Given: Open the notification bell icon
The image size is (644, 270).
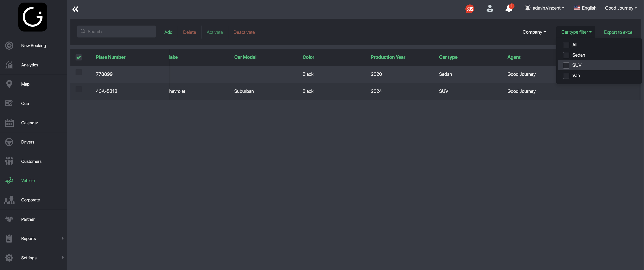Looking at the screenshot, I should coord(508,9).
